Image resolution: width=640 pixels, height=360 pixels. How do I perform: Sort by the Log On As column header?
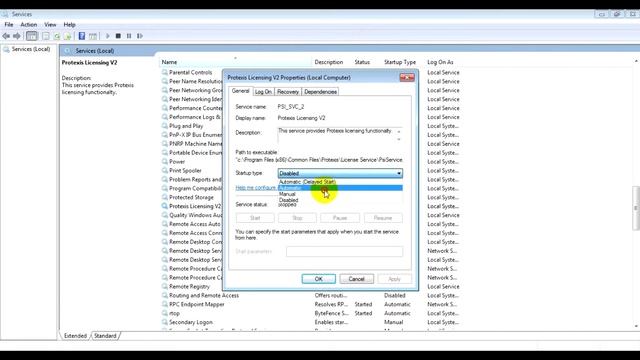[440, 62]
